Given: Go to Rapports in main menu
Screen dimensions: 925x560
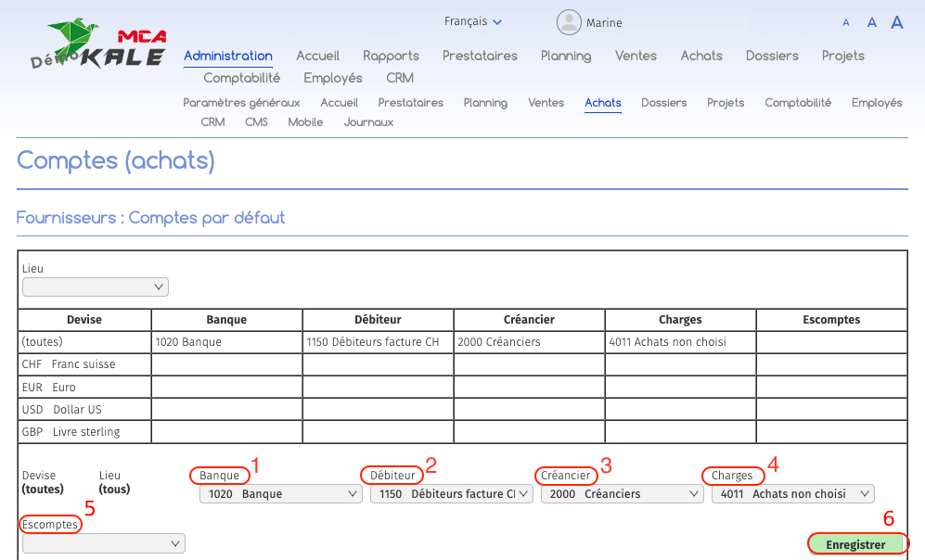Looking at the screenshot, I should [x=391, y=56].
